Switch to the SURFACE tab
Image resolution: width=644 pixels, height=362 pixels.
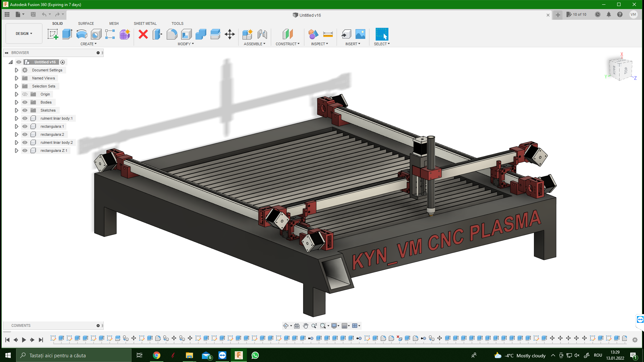[x=86, y=23]
